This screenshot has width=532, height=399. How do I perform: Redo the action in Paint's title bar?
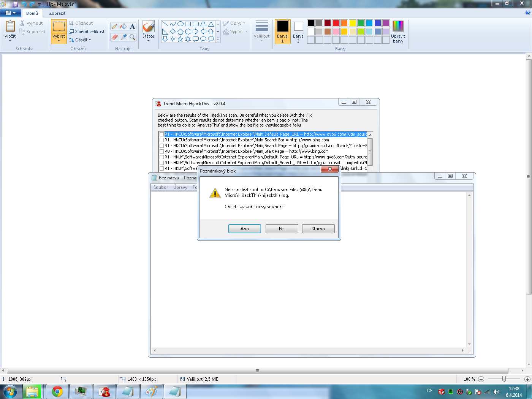coord(32,4)
